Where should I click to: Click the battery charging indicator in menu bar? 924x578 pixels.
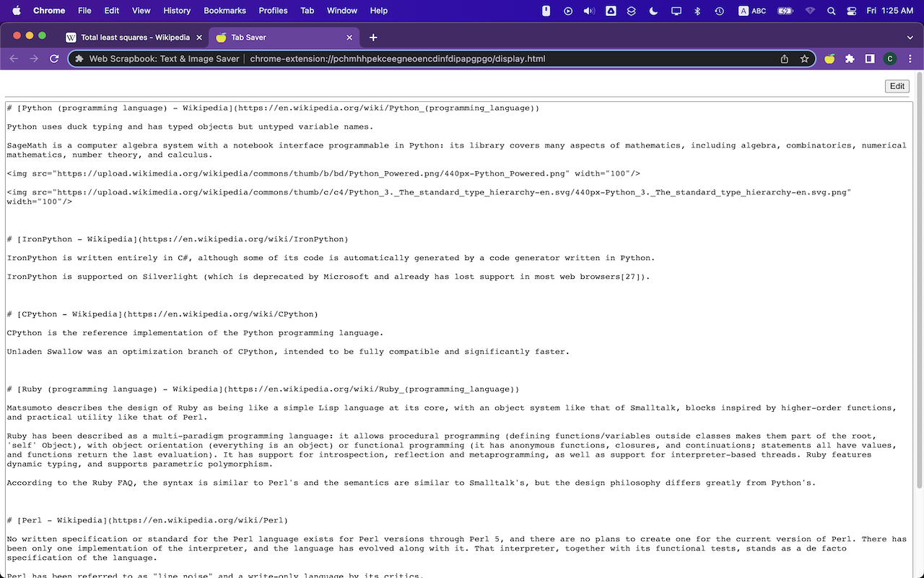pyautogui.click(x=785, y=11)
